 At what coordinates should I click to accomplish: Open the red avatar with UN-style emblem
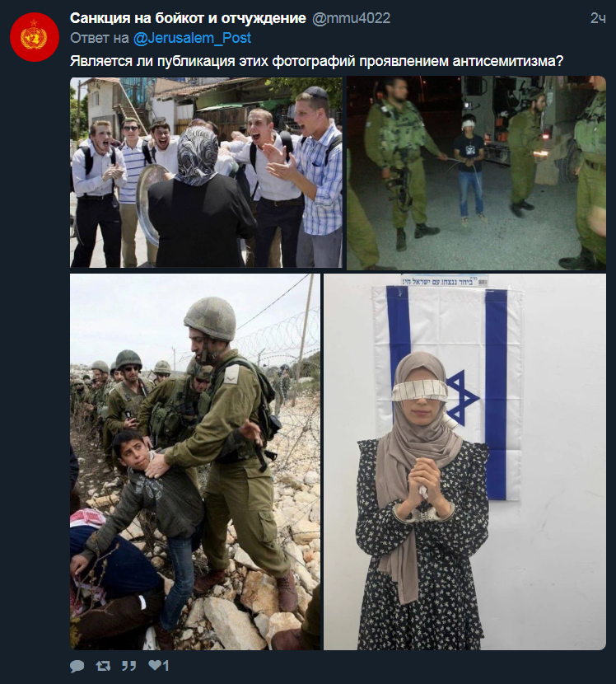click(x=35, y=37)
